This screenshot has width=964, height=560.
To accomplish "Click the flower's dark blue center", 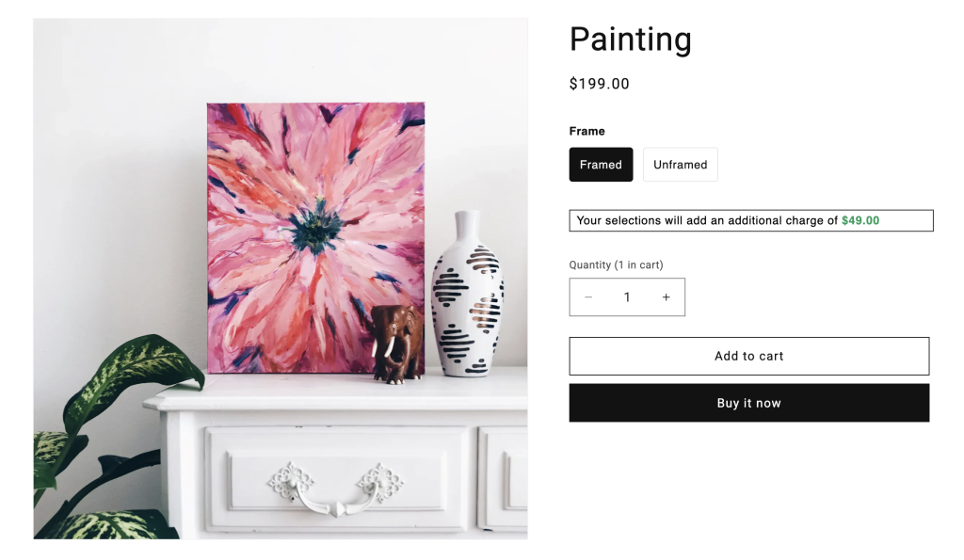I will point(316,227).
